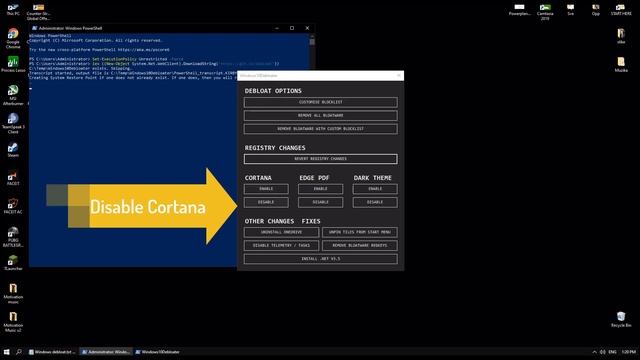Switch to Windows debloat.txt taskbar window
640x360 pixels.
(52, 352)
